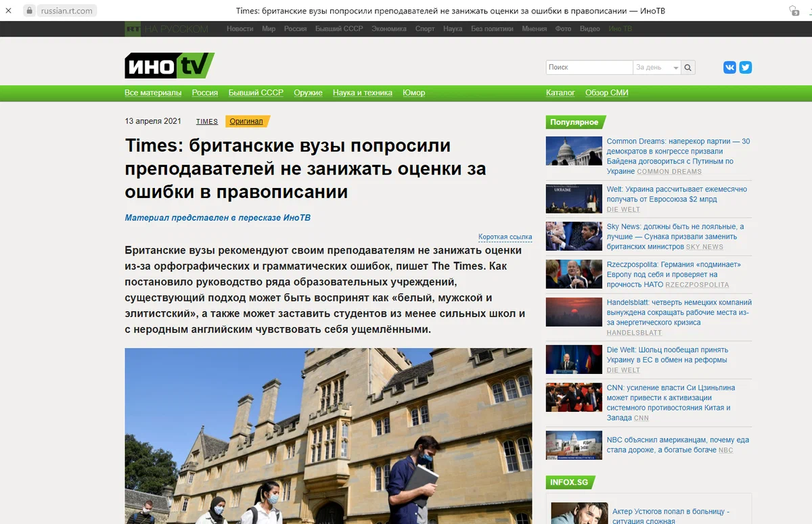
Task: Focus the Поиск search field
Action: [589, 68]
